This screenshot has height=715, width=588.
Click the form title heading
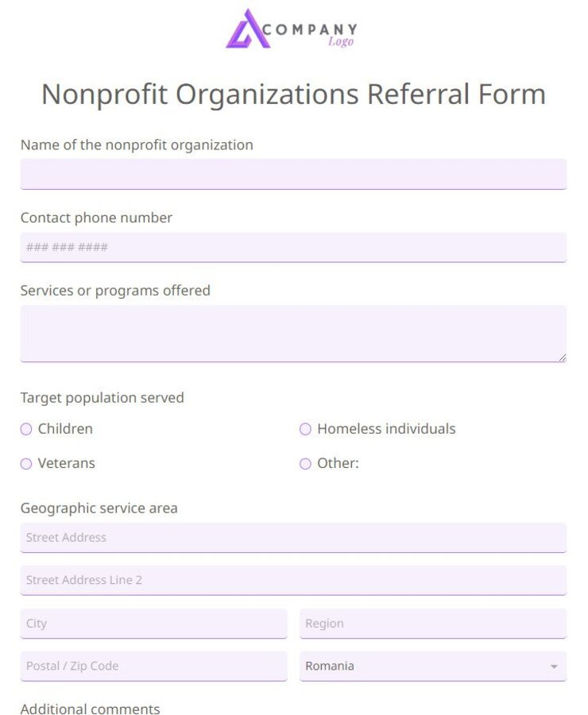(x=294, y=94)
